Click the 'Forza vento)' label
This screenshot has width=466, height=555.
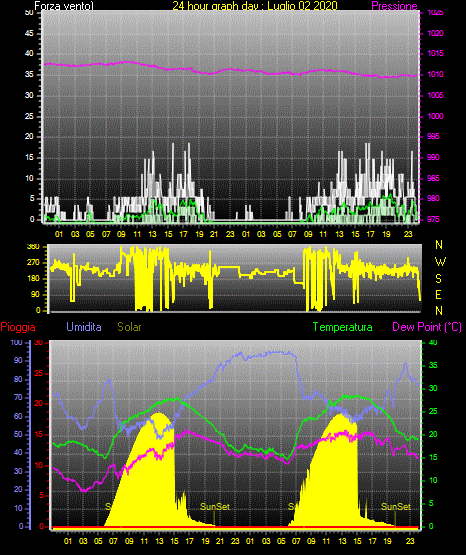tap(64, 6)
